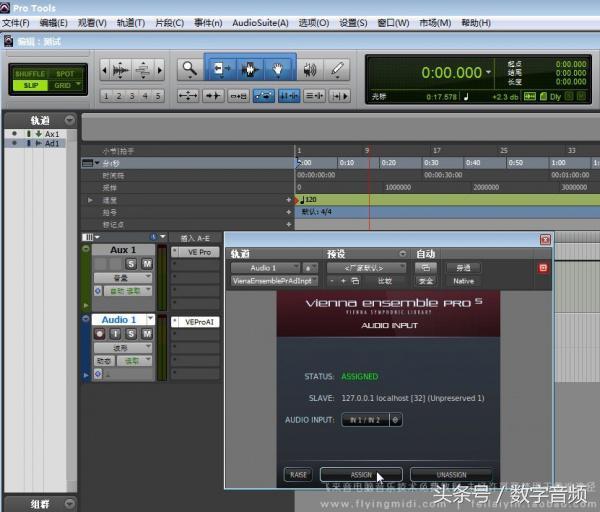600x512 pixels.
Task: Click red target button in plugin header
Action: click(543, 268)
